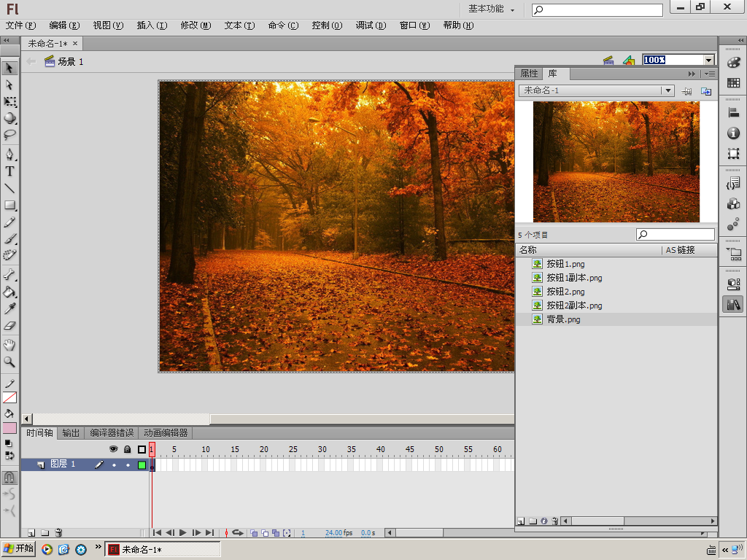Toggle the loop playback button
The image size is (747, 560).
pyautogui.click(x=238, y=533)
